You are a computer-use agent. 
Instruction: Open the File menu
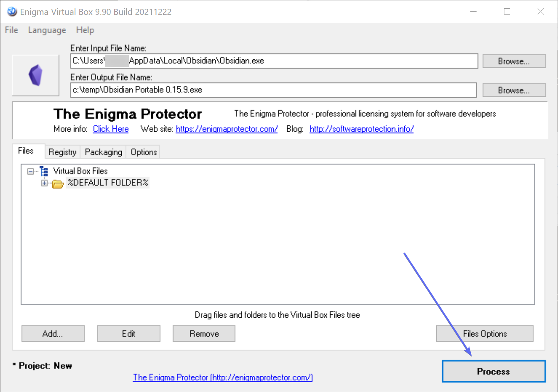tap(11, 30)
